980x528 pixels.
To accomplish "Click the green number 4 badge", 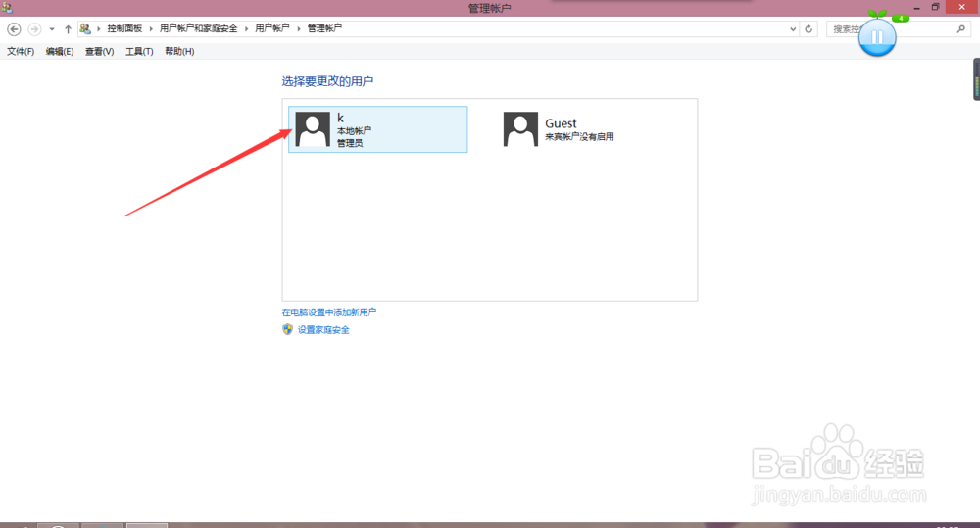I will pos(900,18).
